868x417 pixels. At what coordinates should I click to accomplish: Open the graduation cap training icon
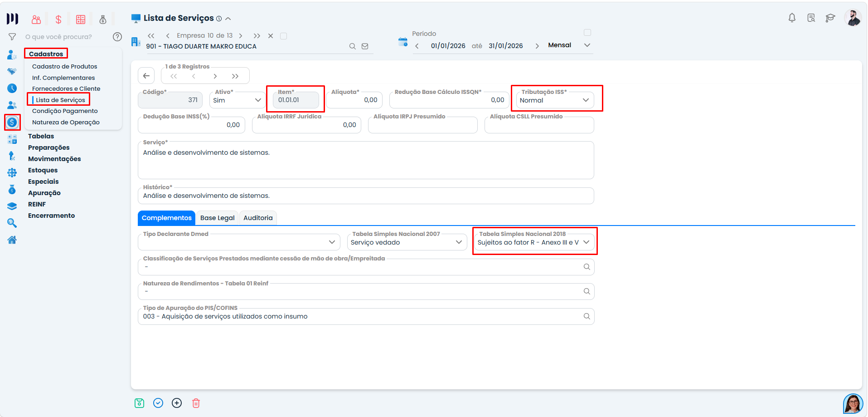[830, 18]
